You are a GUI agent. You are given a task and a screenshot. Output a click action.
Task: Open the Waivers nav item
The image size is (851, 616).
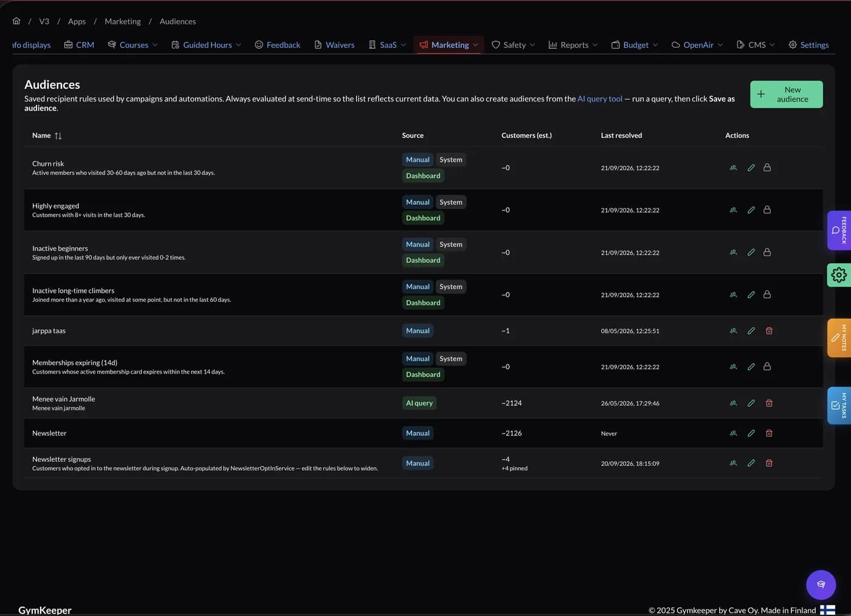click(334, 45)
